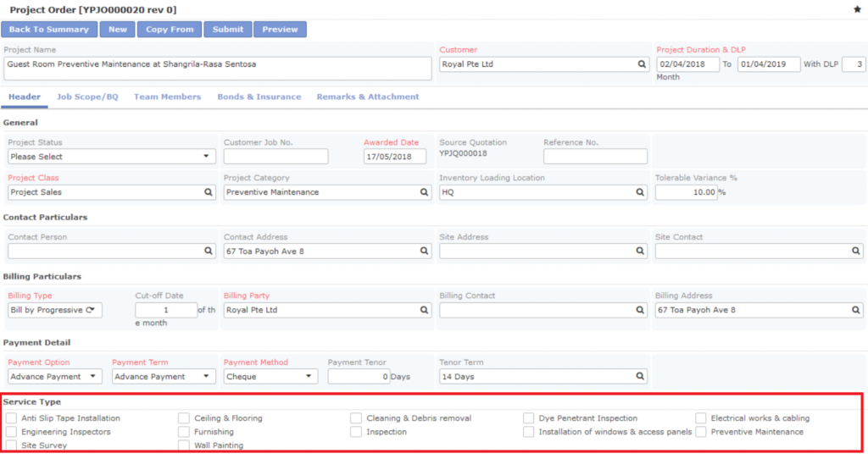This screenshot has height=459, width=868.
Task: Open the Site Contact lookup icon
Action: coord(856,252)
